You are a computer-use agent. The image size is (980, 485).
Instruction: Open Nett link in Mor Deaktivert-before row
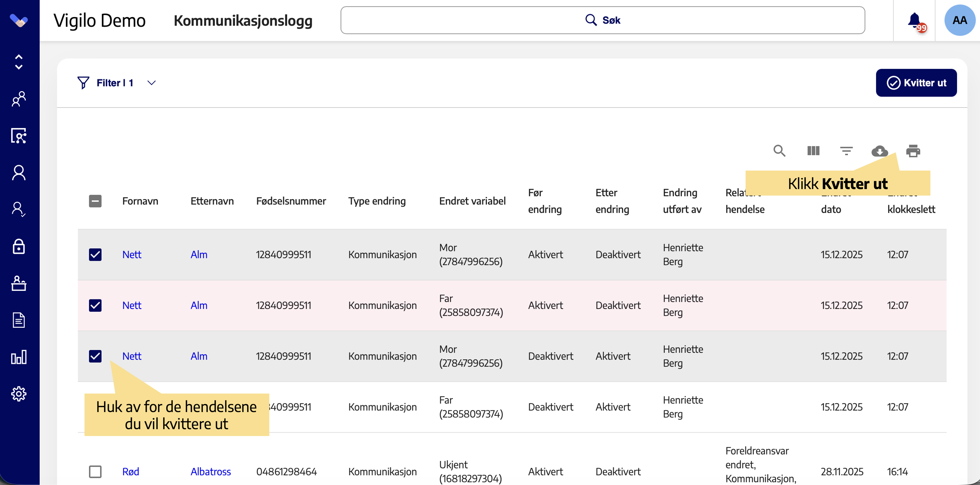132,356
